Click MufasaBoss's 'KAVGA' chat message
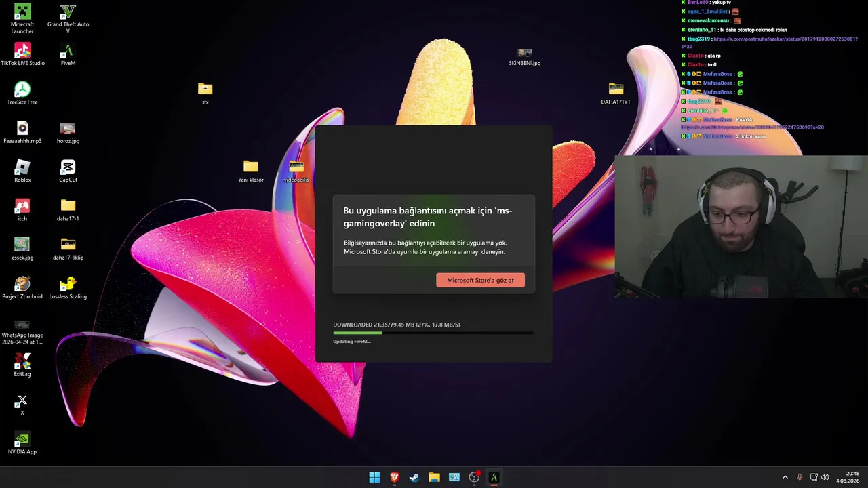This screenshot has height=488, width=868. (744, 120)
